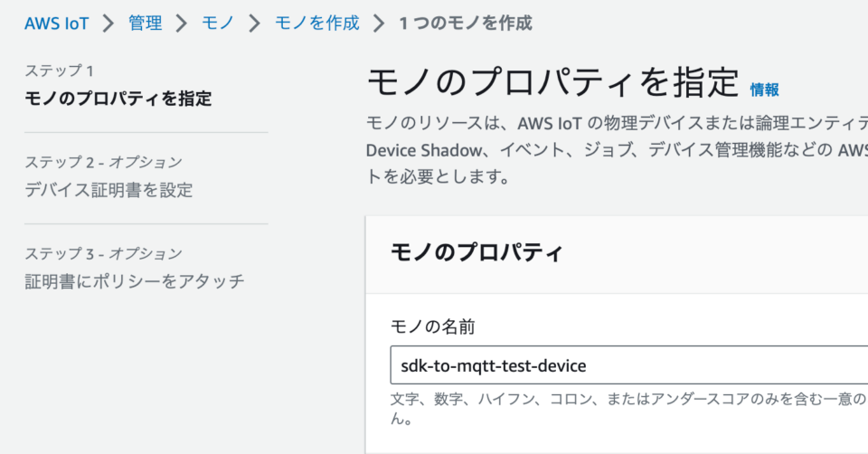
Task: Open the AWS IoT breadcrumb link
Action: [56, 24]
